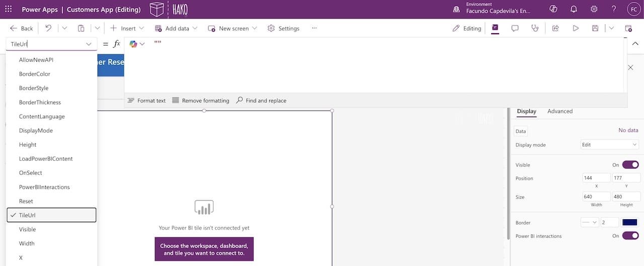Run the App checker stethoscope

click(x=535, y=28)
